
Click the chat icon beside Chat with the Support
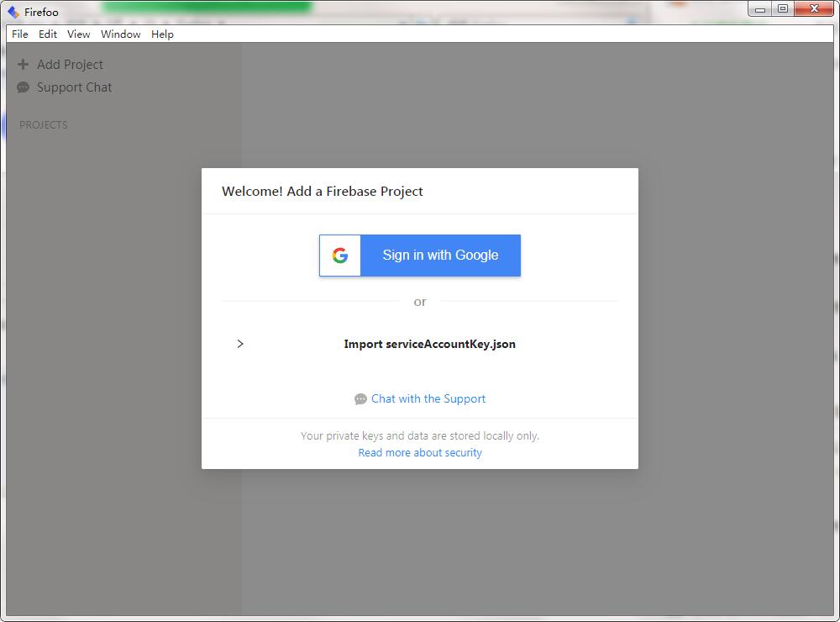(360, 399)
